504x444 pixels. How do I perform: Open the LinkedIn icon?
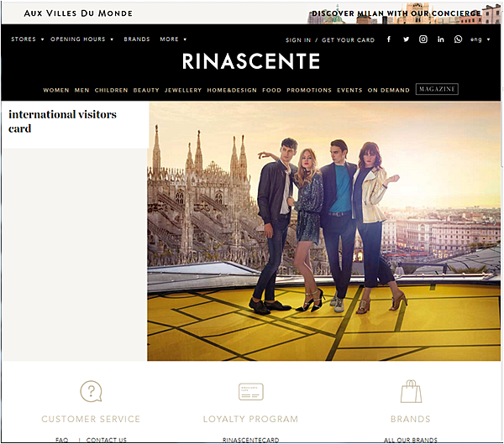coord(441,39)
